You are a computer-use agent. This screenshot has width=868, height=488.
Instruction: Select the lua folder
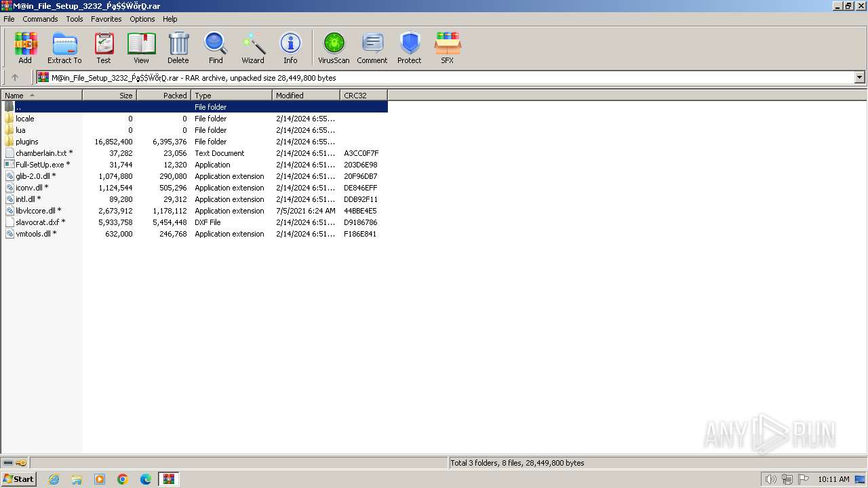point(20,130)
